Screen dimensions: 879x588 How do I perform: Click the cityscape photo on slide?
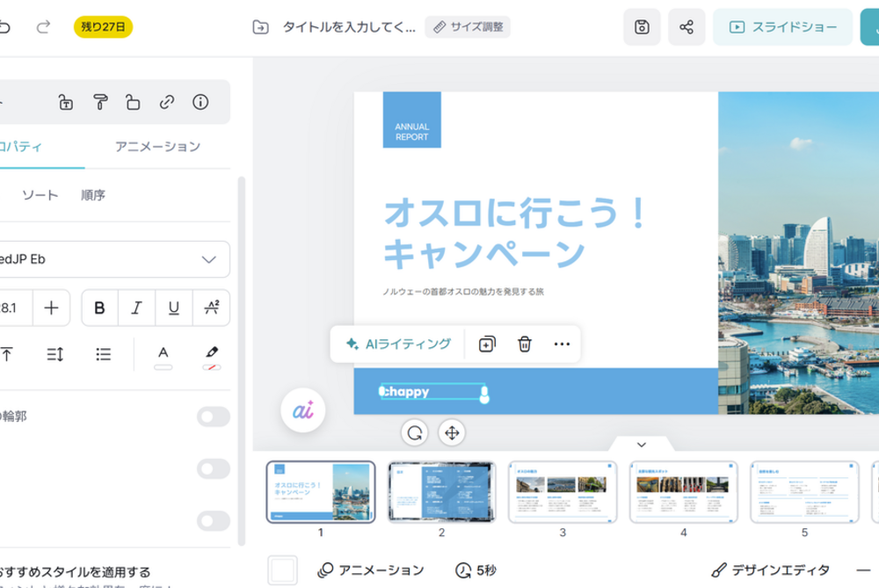798,253
